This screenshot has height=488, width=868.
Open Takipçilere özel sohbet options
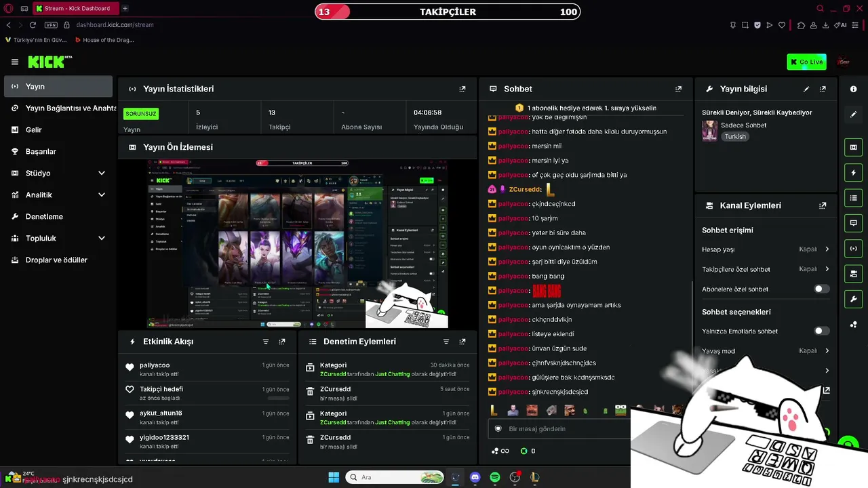click(x=766, y=269)
